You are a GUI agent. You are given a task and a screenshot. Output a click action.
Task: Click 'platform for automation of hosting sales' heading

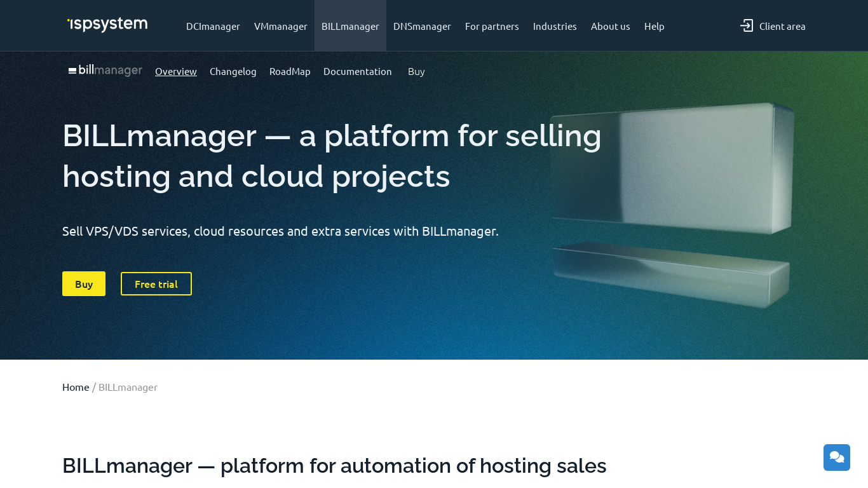click(x=334, y=466)
